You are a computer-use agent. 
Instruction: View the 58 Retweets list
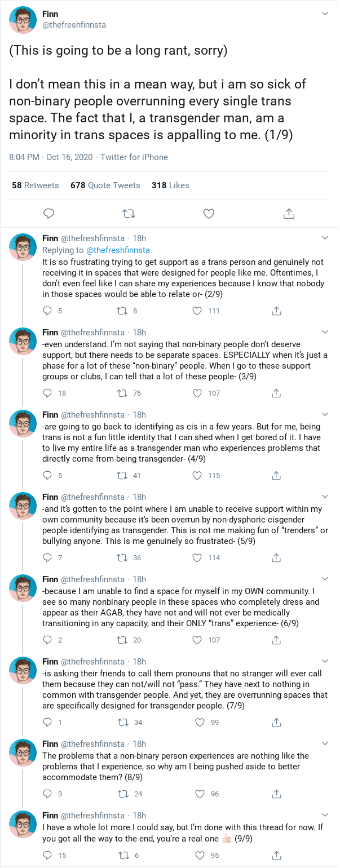point(35,185)
